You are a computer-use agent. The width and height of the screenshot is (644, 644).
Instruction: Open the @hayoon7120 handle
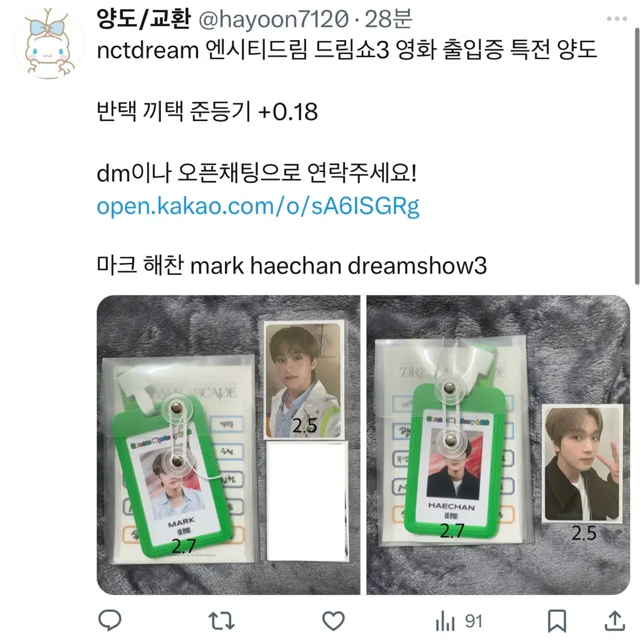coord(274,19)
